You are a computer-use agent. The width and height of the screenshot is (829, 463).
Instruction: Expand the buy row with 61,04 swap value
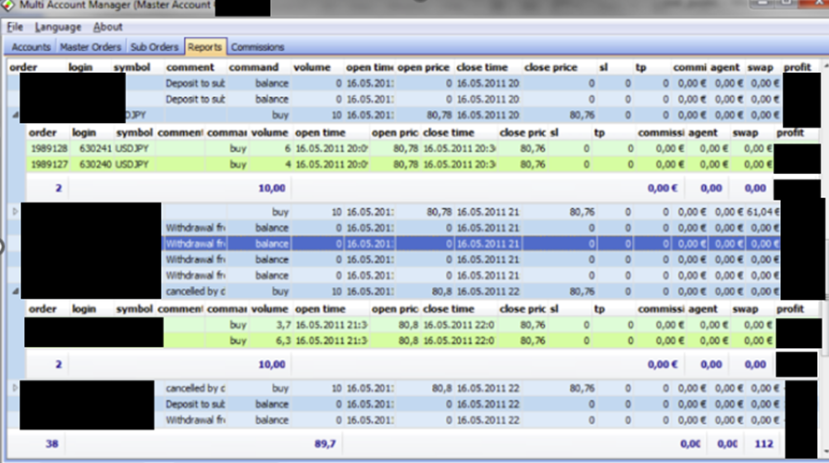[x=14, y=212]
